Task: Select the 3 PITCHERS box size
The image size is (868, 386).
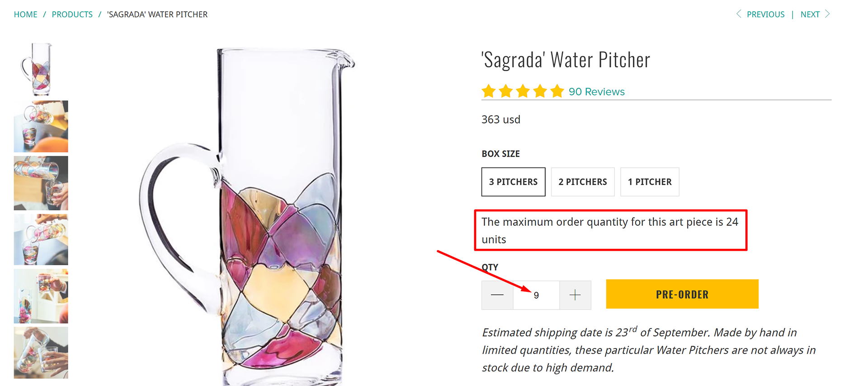Action: 513,182
